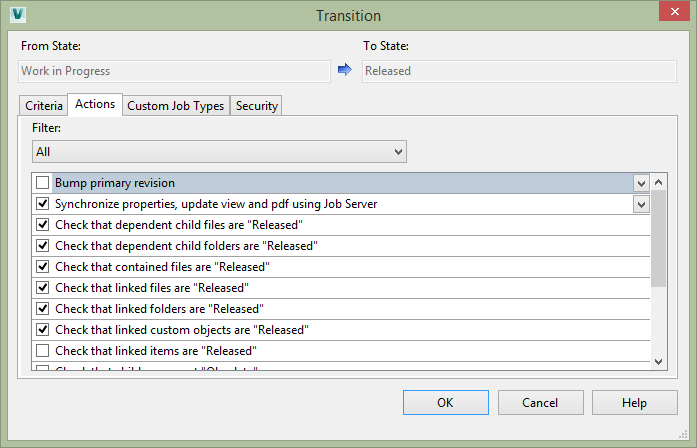Expand the Synchronize properties row dropdown

[641, 204]
